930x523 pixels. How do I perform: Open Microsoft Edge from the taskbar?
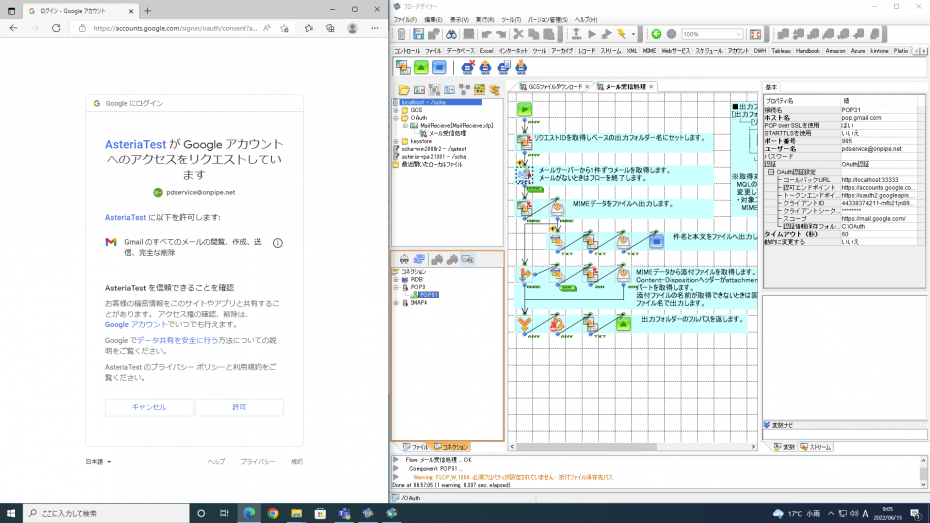tap(249, 513)
